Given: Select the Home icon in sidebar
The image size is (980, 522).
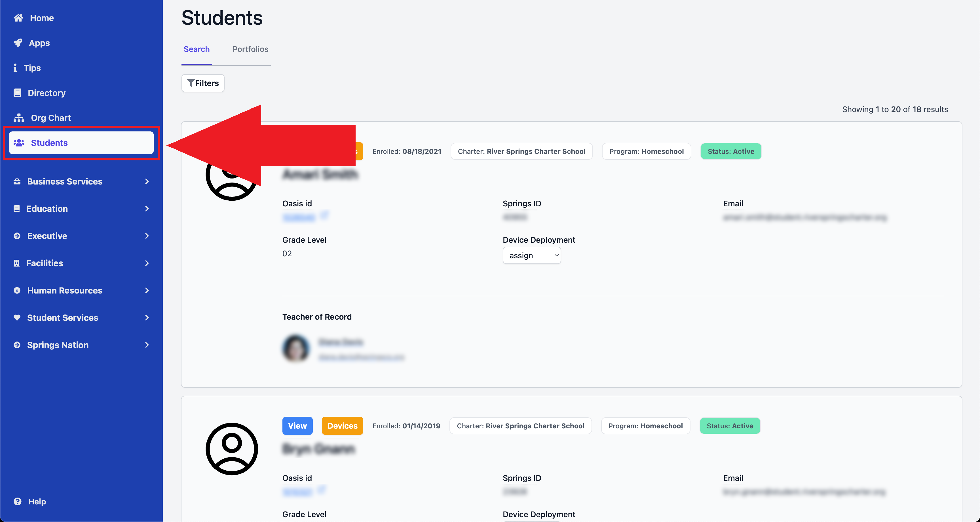Looking at the screenshot, I should 18,18.
